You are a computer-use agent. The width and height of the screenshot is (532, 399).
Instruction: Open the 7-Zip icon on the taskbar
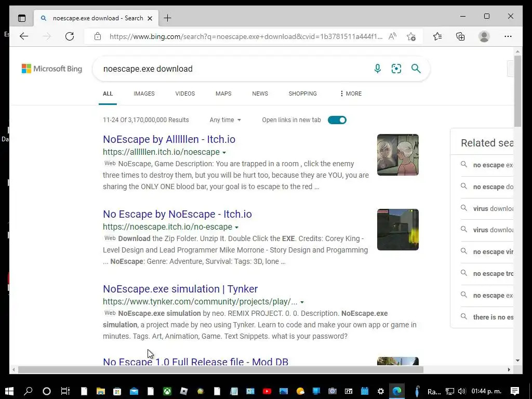(x=349, y=391)
